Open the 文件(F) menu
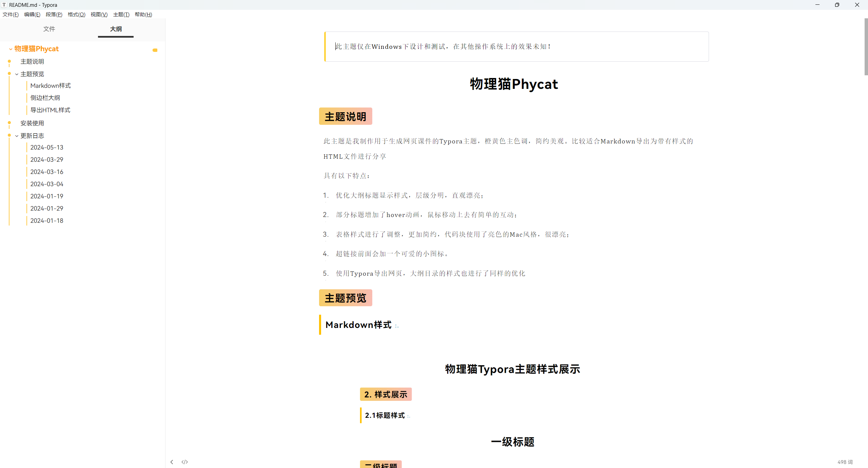 tap(11, 15)
